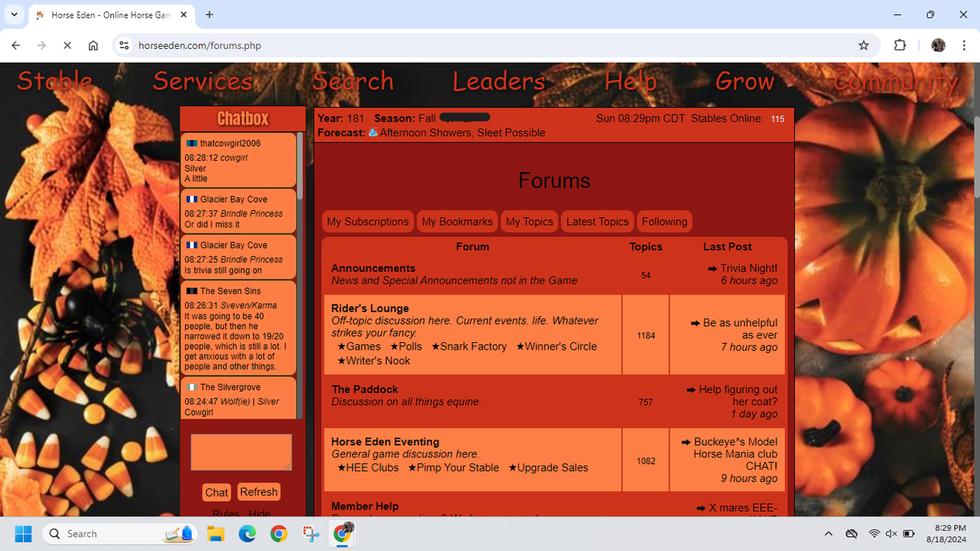Open the Stable menu
This screenshot has width=980, height=551.
pos(55,81)
